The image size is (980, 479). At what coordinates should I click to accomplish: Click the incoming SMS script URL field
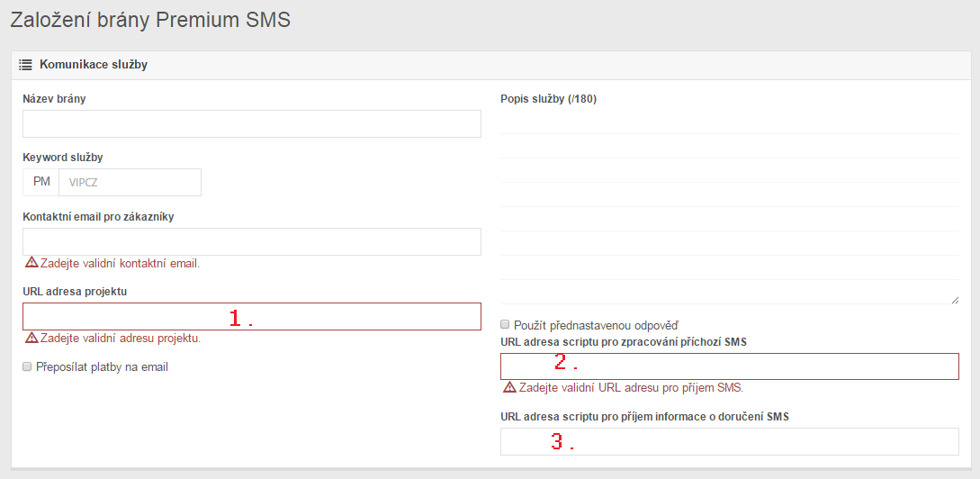point(729,366)
